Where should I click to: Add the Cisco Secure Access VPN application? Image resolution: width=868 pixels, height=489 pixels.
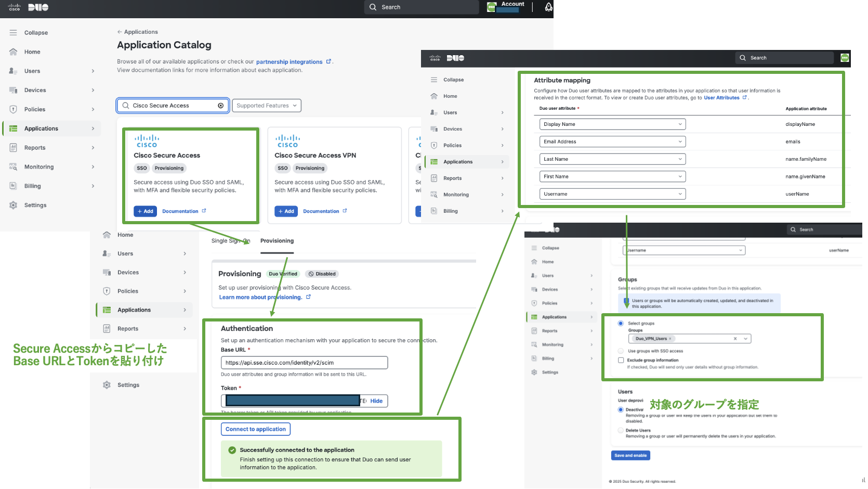pyautogui.click(x=286, y=211)
